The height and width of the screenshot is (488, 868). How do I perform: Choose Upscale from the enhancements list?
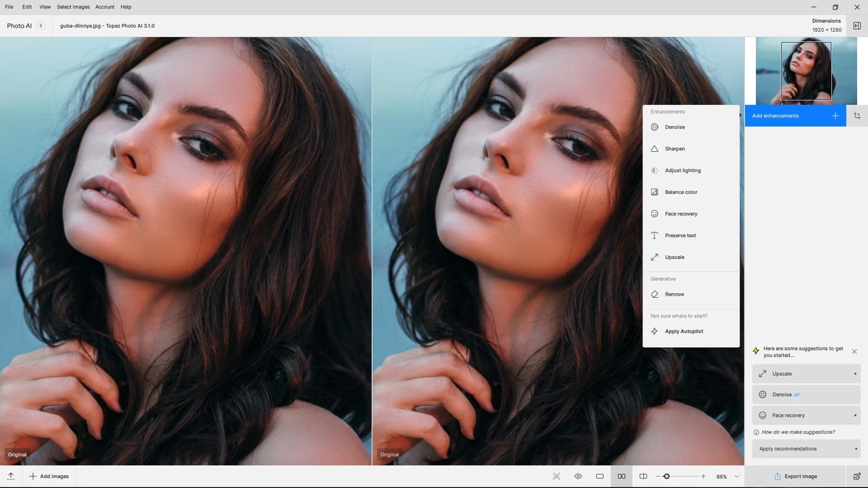pyautogui.click(x=691, y=257)
